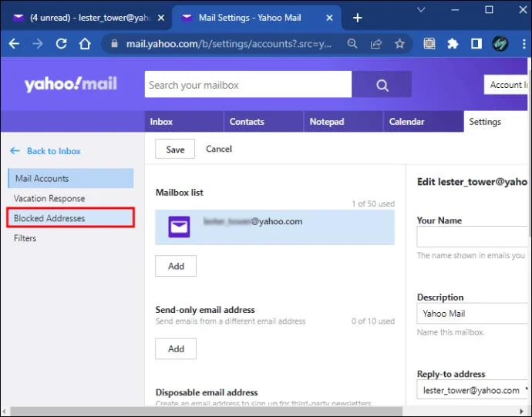
Task: Click the Your Name input field
Action: (x=473, y=237)
